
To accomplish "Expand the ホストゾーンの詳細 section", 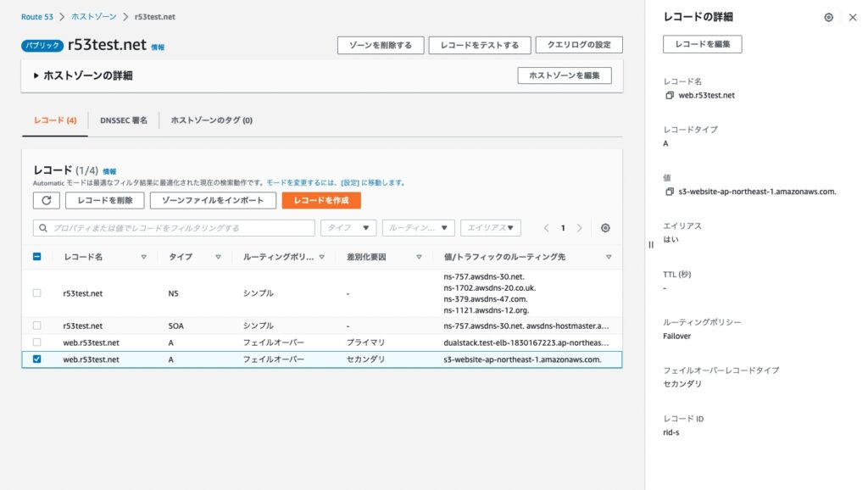I will pyautogui.click(x=36, y=75).
